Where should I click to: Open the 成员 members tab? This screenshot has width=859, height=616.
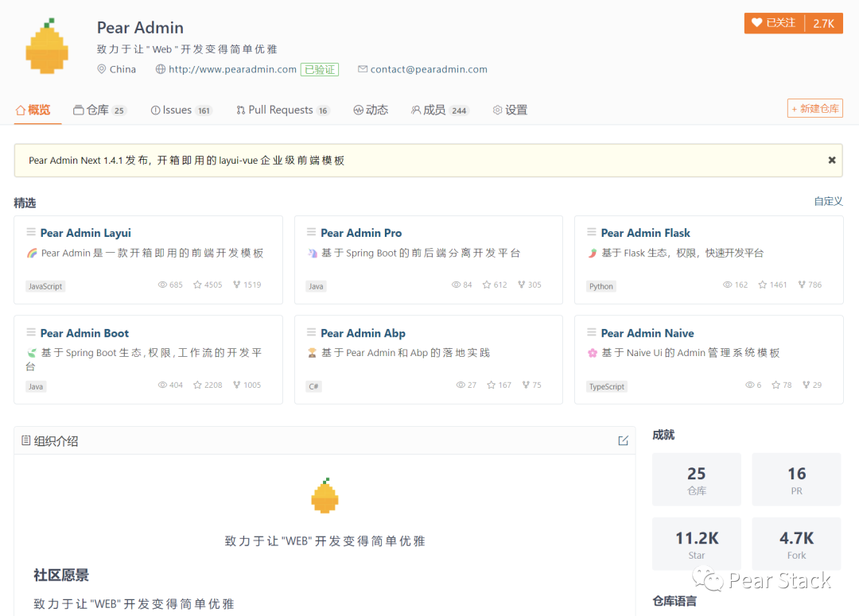[x=440, y=110]
